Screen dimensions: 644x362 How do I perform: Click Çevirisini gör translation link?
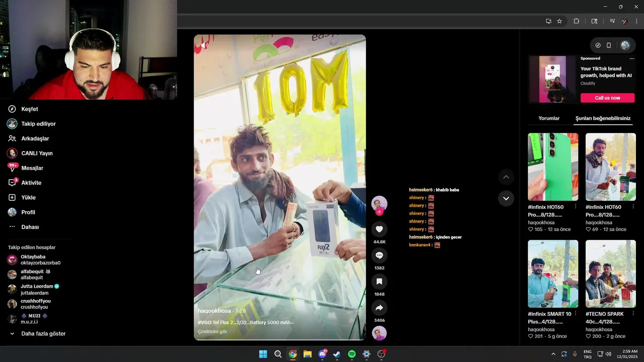coord(212,331)
